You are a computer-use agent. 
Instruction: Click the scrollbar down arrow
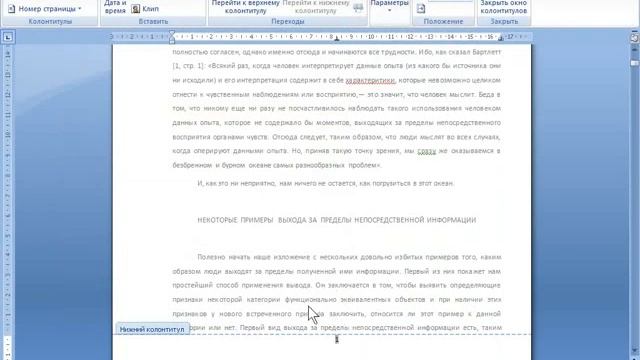click(635, 350)
